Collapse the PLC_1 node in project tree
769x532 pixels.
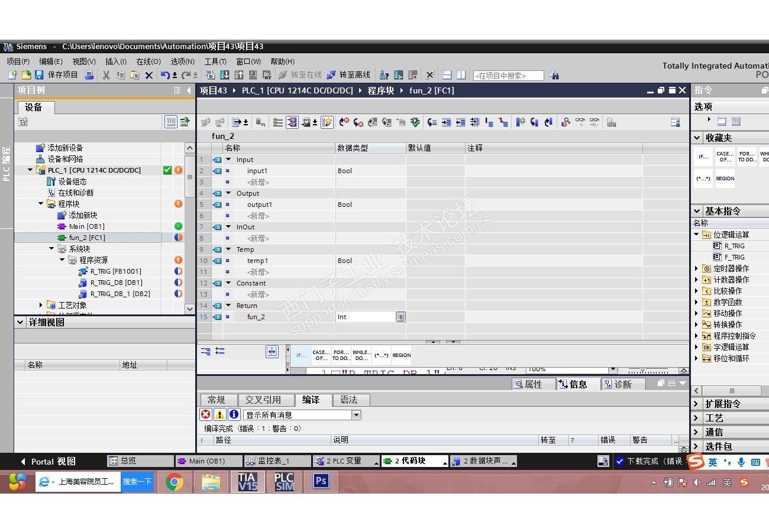pyautogui.click(x=31, y=170)
